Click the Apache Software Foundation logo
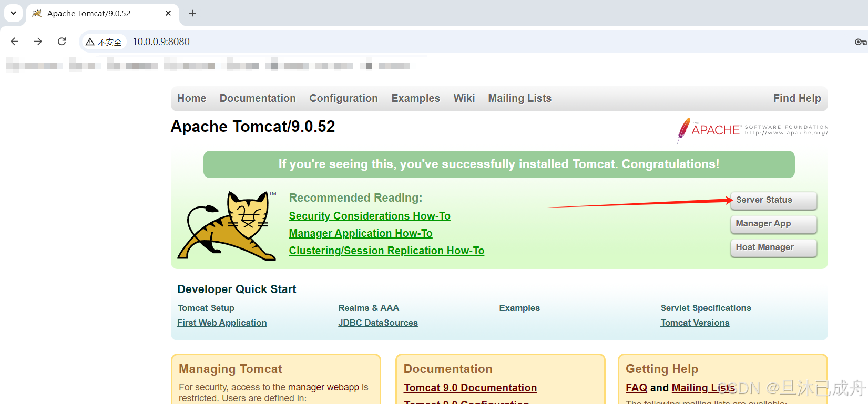 pyautogui.click(x=753, y=130)
